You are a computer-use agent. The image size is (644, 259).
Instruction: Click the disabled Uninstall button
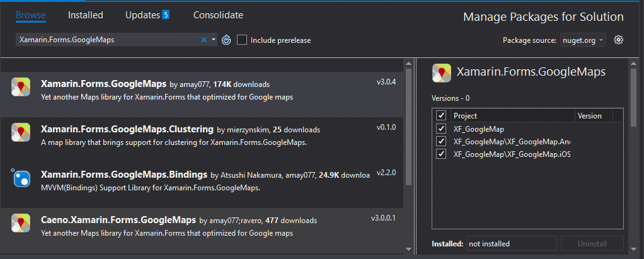coord(592,244)
